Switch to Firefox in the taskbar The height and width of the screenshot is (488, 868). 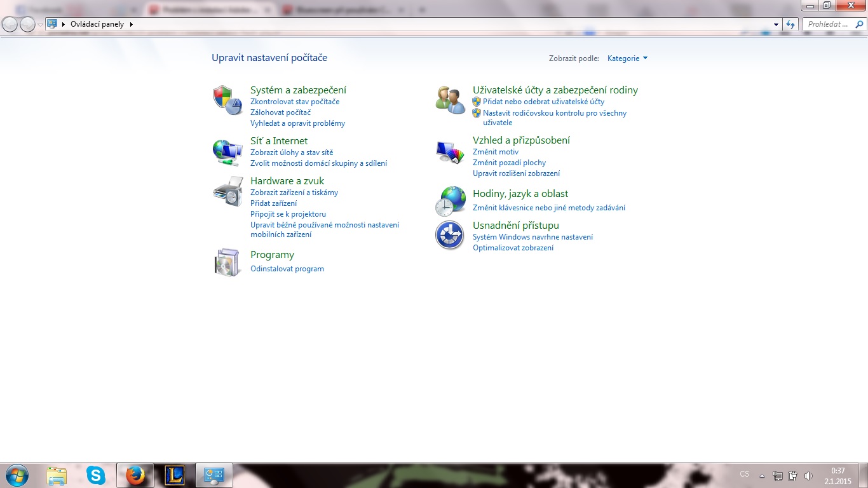(x=135, y=475)
